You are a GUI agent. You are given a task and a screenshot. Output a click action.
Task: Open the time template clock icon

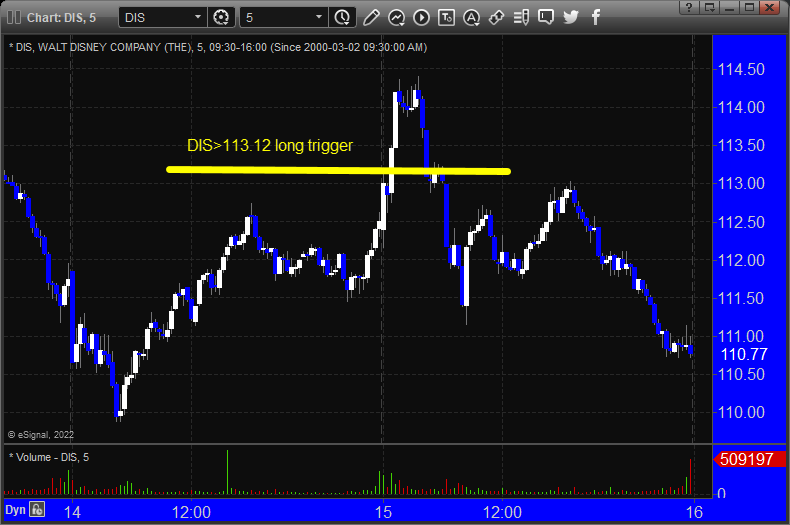(342, 18)
